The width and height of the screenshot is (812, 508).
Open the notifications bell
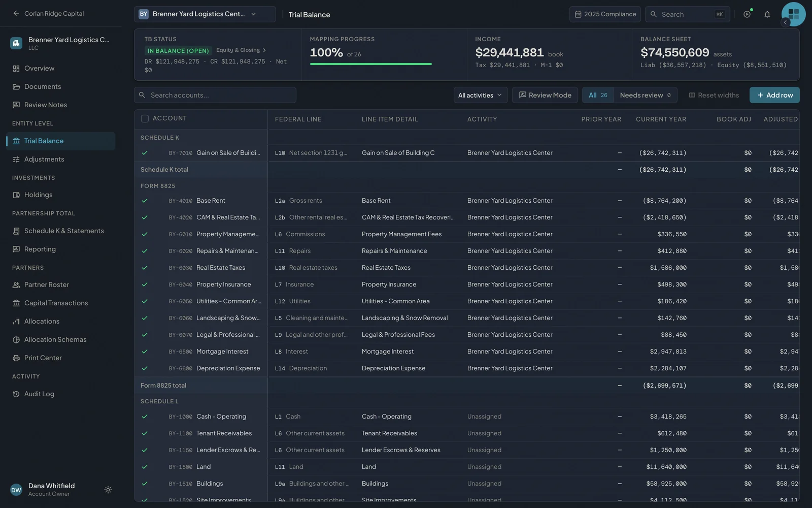767,14
